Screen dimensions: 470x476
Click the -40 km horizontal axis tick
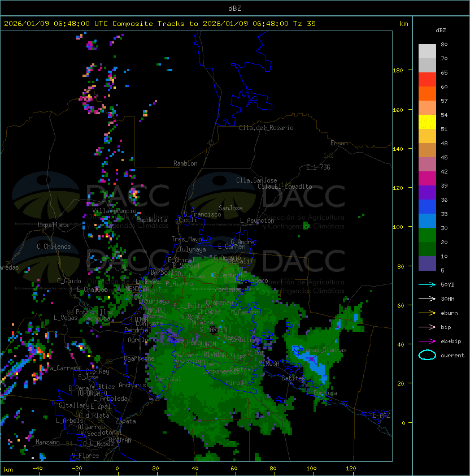[x=38, y=469]
